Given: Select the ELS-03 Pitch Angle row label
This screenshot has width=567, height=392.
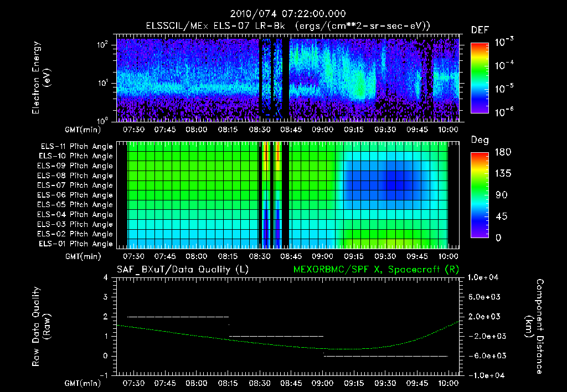Looking at the screenshot, I should (x=75, y=225).
